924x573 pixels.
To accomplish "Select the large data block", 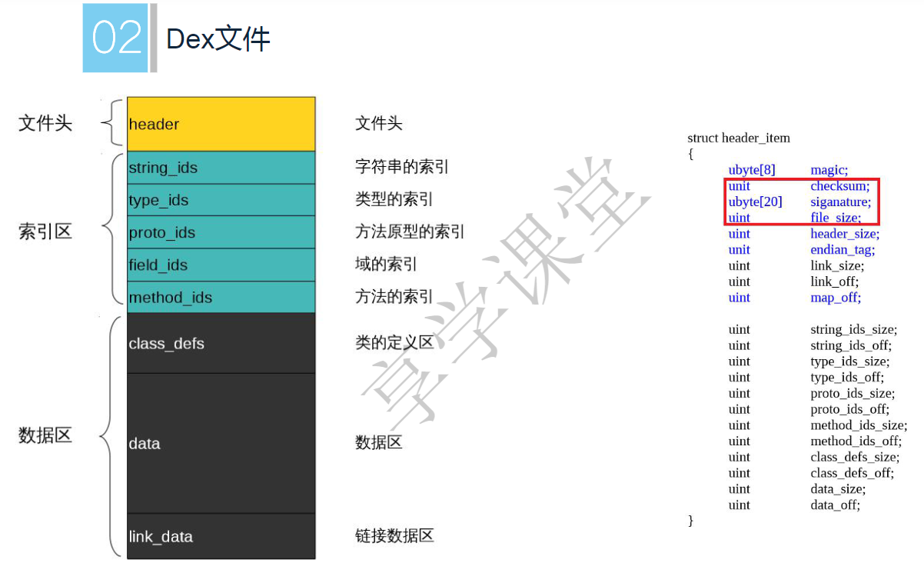I will pos(221,444).
